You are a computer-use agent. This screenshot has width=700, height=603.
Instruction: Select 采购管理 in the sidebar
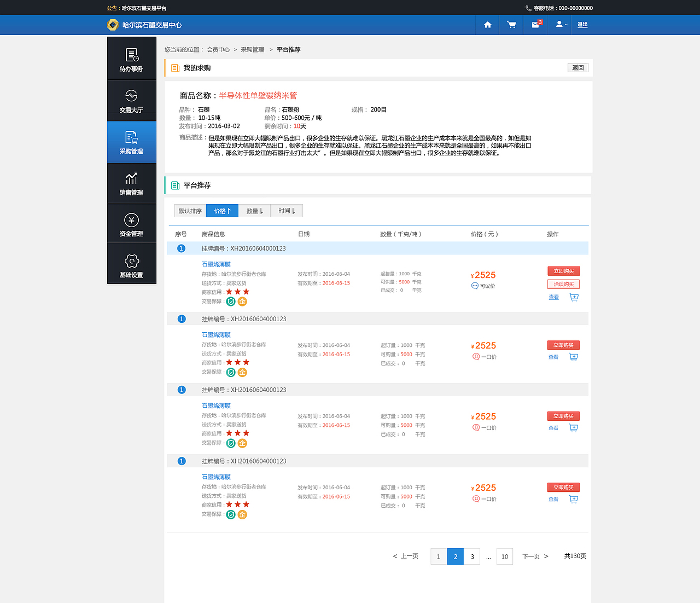131,142
